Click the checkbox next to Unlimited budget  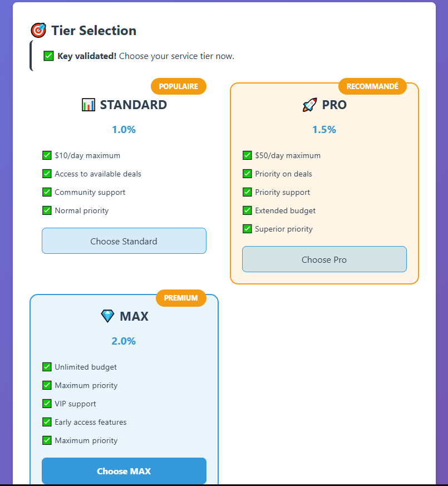click(47, 367)
